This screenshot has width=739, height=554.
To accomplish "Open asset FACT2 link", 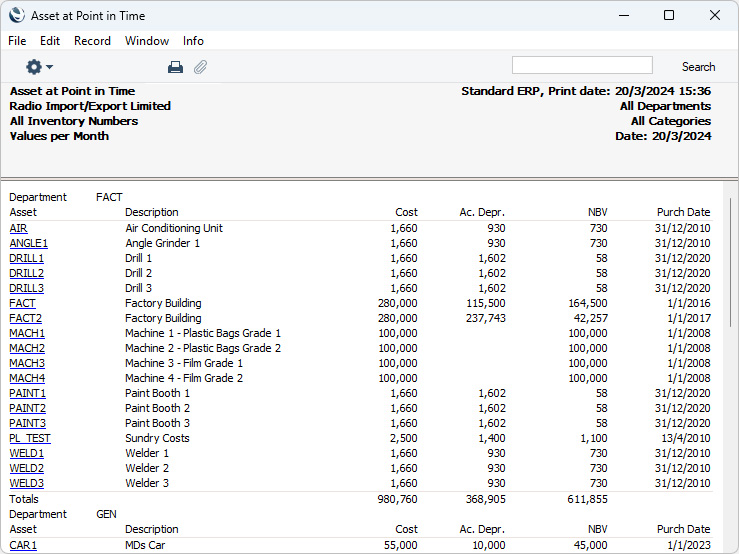I will click(25, 318).
